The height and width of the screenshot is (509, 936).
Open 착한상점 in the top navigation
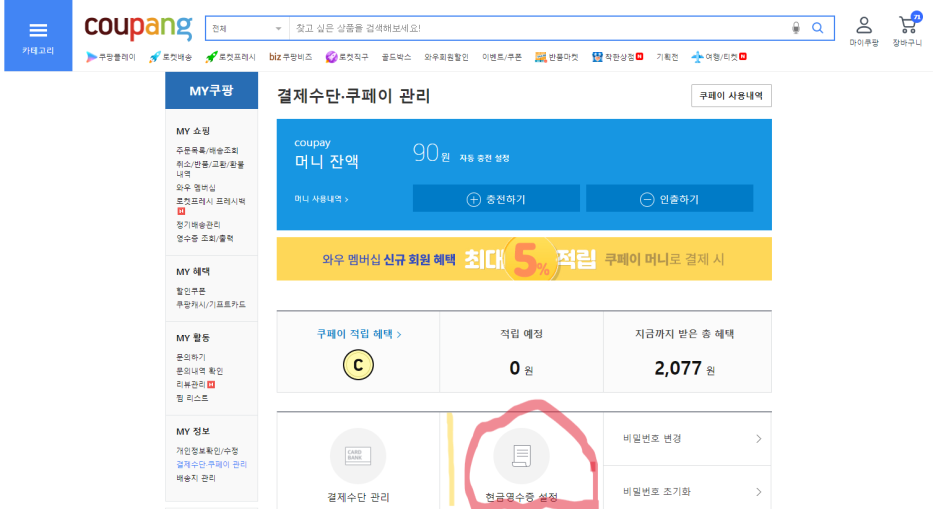tap(617, 57)
